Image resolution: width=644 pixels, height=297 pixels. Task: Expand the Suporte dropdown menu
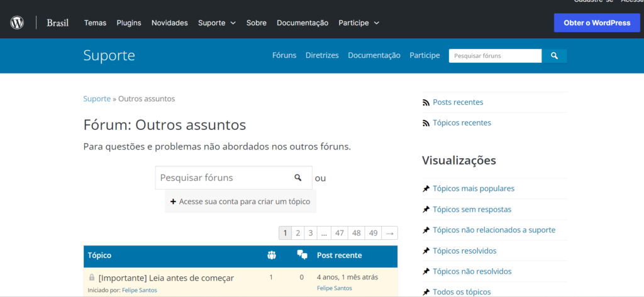tap(217, 23)
